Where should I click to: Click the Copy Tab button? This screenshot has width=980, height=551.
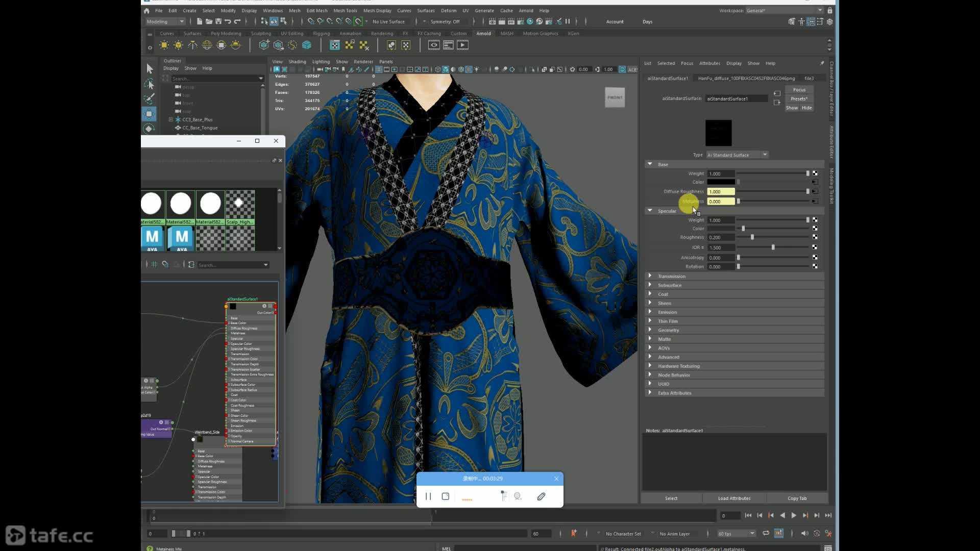(x=797, y=498)
